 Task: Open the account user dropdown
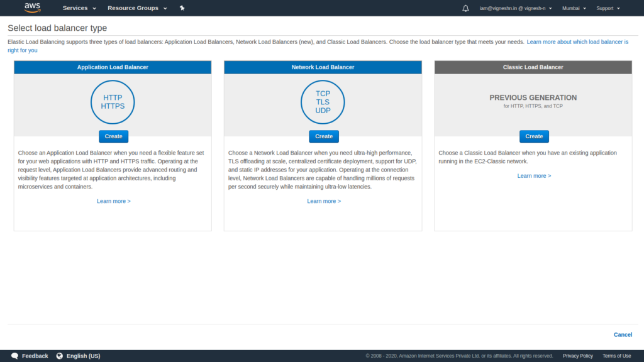(516, 8)
